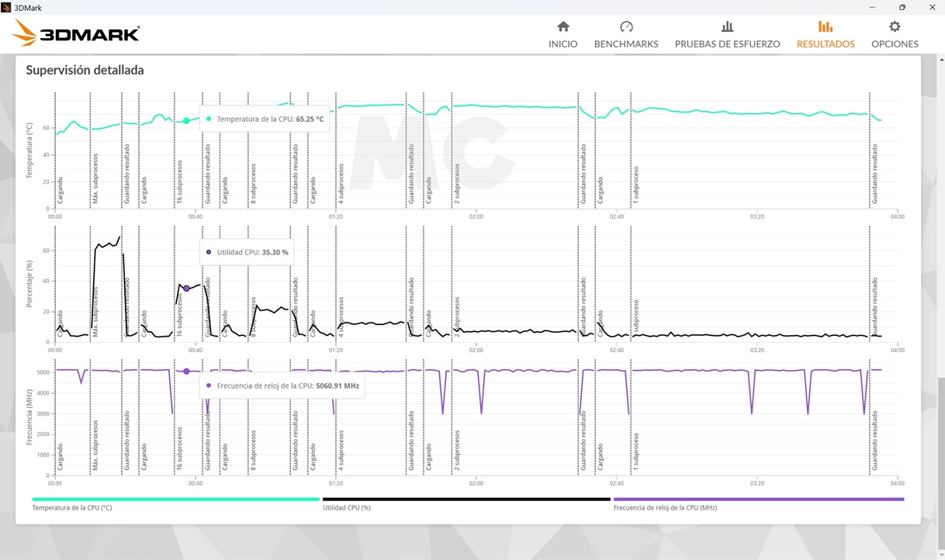945x560 pixels.
Task: Click the home icon above INICIO
Action: tap(563, 27)
